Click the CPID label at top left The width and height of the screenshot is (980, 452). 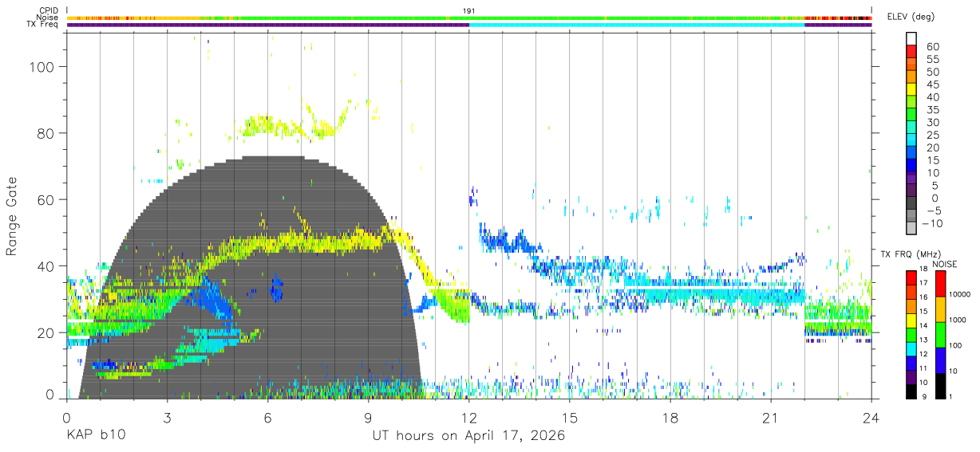[x=48, y=10]
